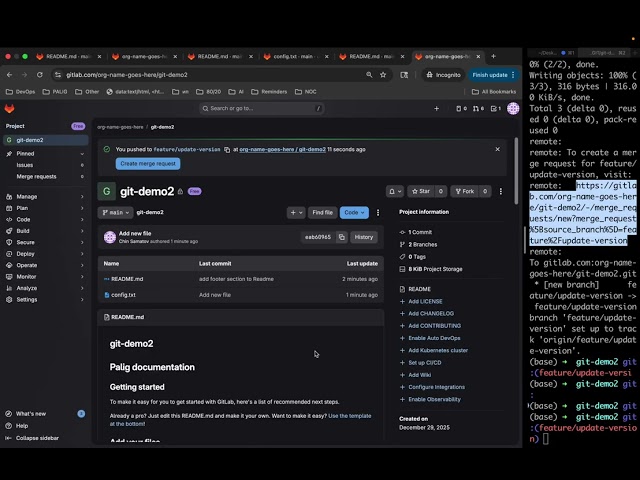
Task: Reload the page with refresh icon
Action: click(40, 75)
